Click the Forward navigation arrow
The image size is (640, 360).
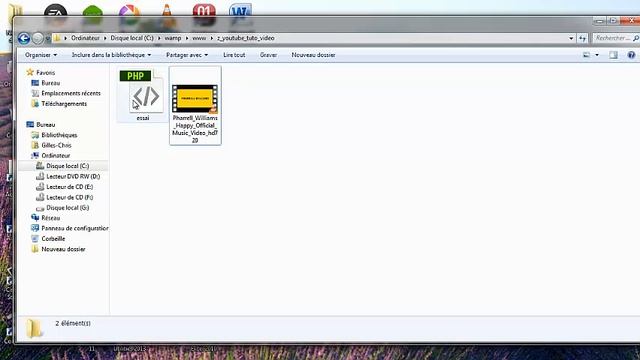[x=38, y=38]
